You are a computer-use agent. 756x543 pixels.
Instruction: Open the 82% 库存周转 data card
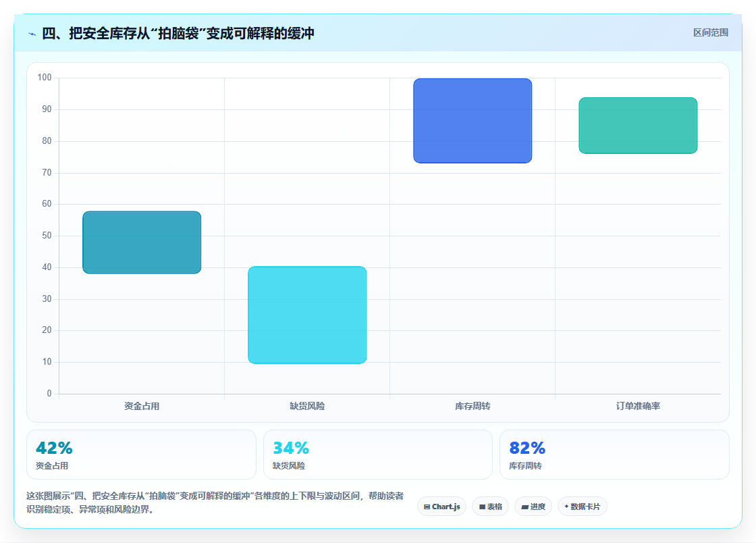point(614,455)
